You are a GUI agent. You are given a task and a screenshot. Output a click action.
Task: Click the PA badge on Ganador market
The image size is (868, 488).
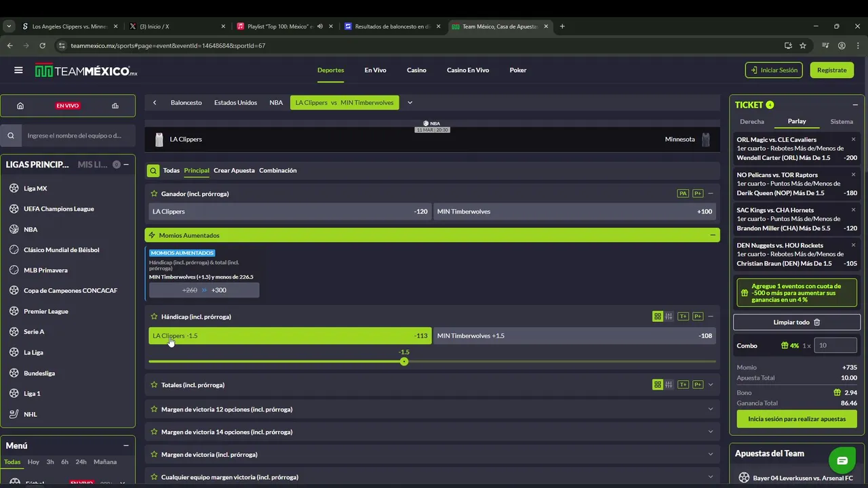tap(683, 194)
